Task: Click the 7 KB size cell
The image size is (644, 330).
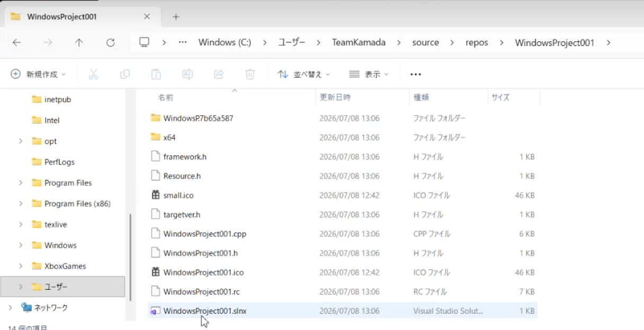Action: coord(526,291)
